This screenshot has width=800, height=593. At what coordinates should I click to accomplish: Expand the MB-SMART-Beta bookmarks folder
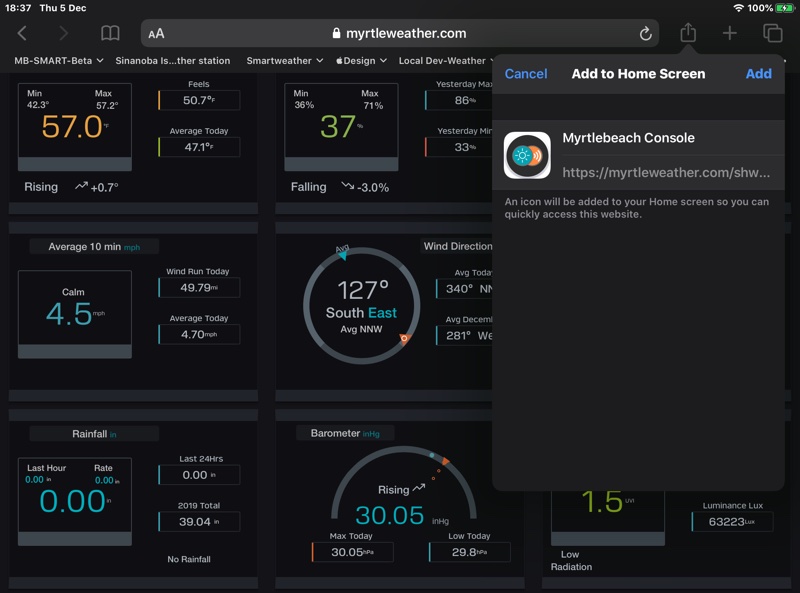59,60
